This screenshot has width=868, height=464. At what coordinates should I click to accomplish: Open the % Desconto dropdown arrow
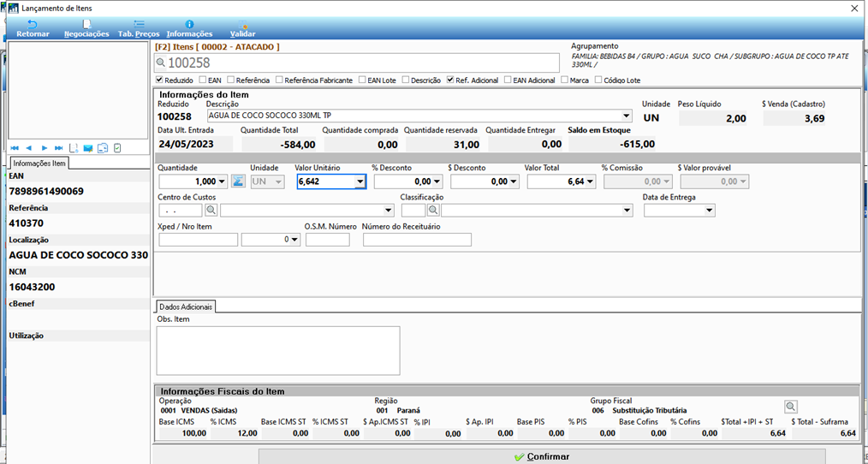[x=437, y=181]
